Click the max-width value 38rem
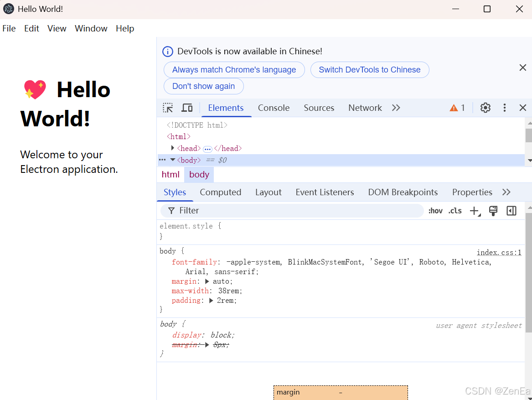The width and height of the screenshot is (532, 400). point(229,291)
